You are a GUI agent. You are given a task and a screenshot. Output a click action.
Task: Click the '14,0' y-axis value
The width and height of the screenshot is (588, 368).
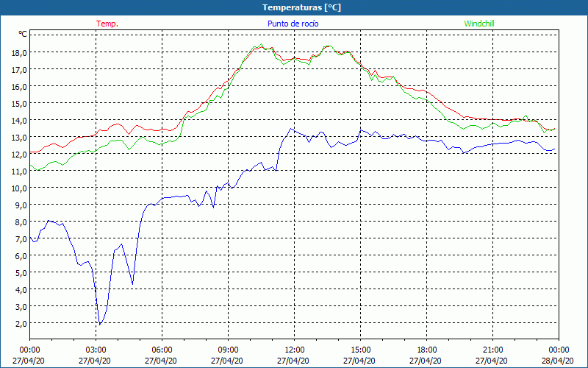pos(19,121)
